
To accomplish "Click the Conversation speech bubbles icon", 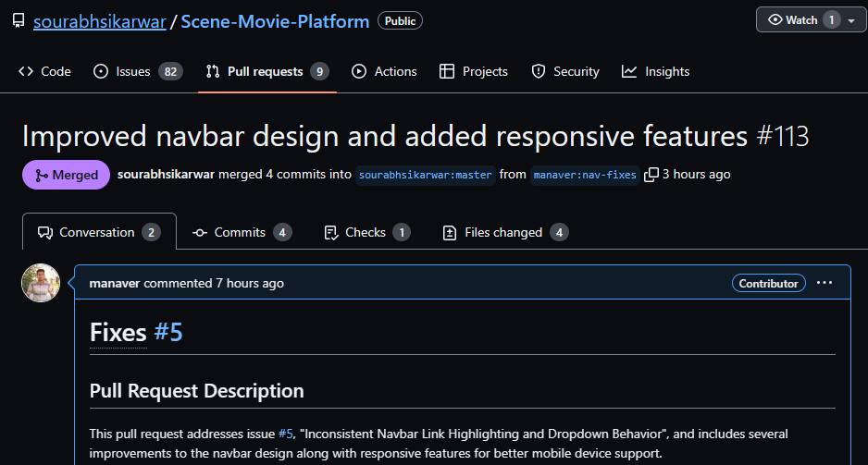I will click(45, 233).
